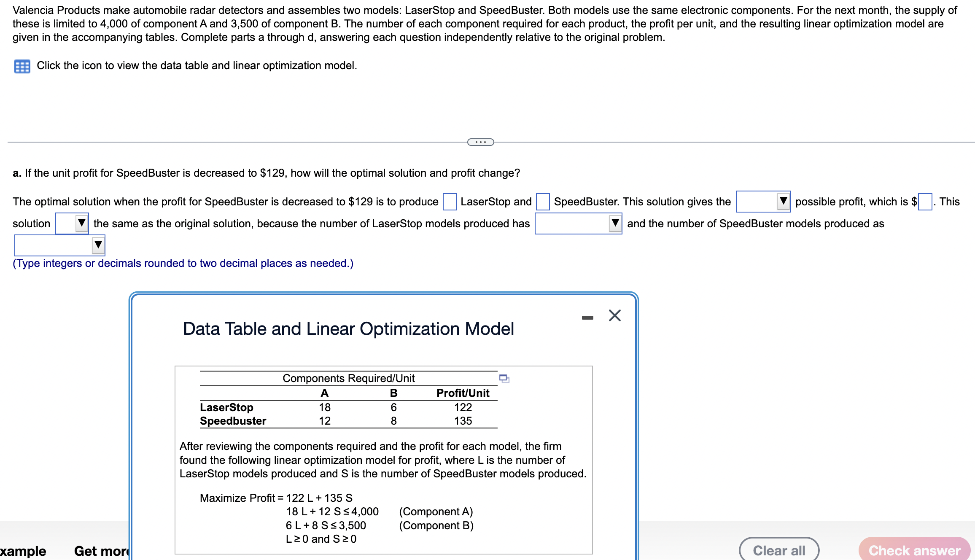This screenshot has height=560, width=975.
Task: Open dropdown after 'LaserStop models produced has'
Action: tap(578, 223)
